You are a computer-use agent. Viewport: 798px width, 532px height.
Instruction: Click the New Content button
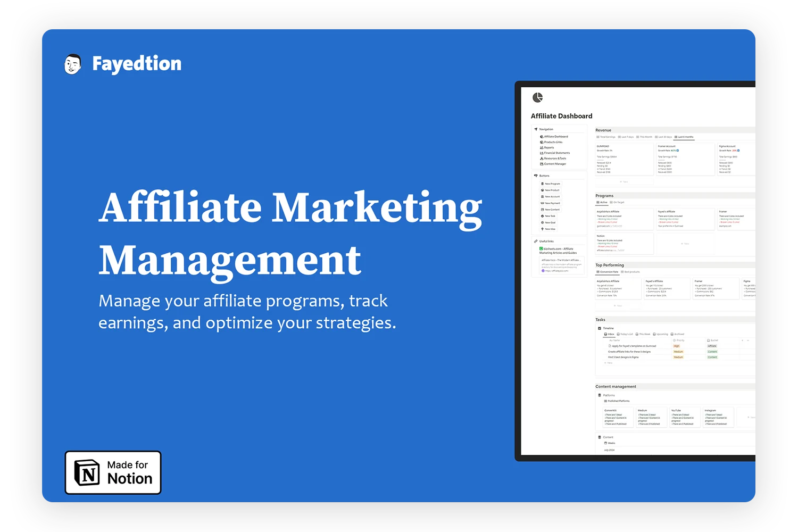(550, 210)
